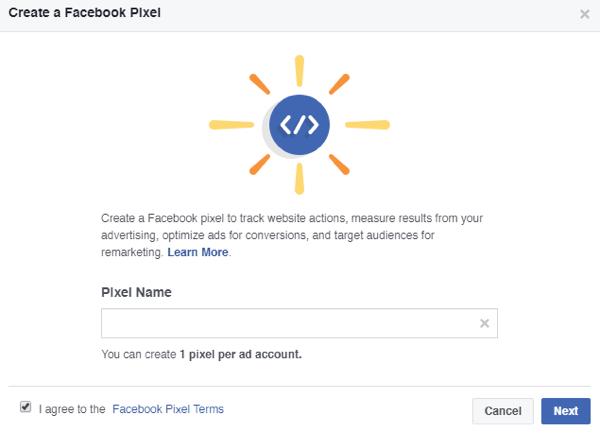This screenshot has width=600, height=433.
Task: Open the Learn More link
Action: click(198, 252)
